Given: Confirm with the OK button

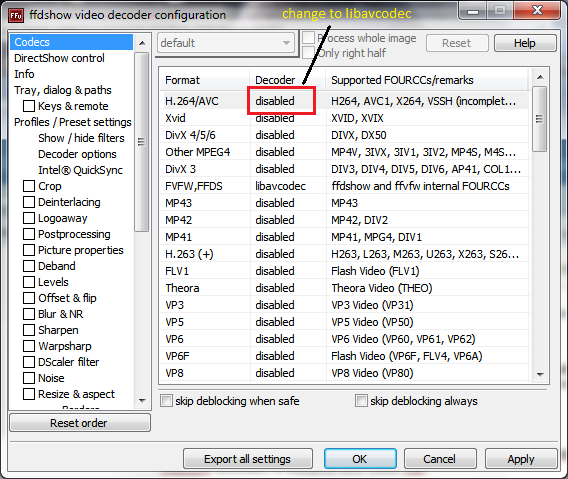Looking at the screenshot, I should point(360,459).
